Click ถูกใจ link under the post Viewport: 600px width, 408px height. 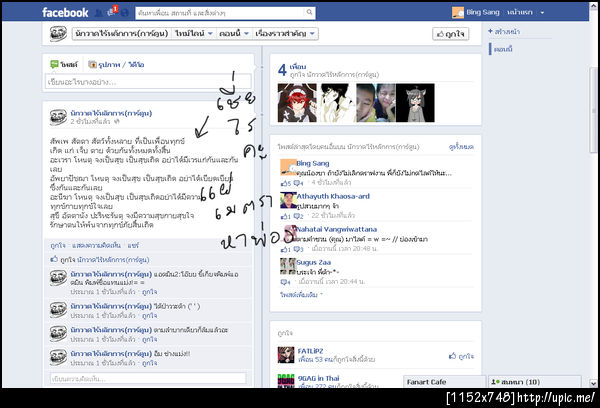pos(58,245)
